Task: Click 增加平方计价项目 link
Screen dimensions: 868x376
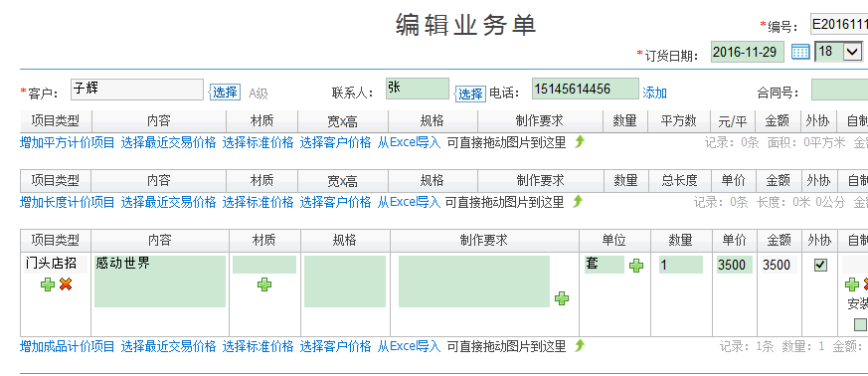Action: [67, 143]
